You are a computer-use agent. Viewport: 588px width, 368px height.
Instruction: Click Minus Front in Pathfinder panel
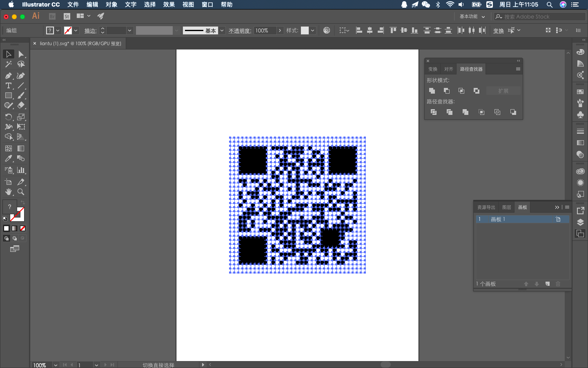tap(447, 91)
